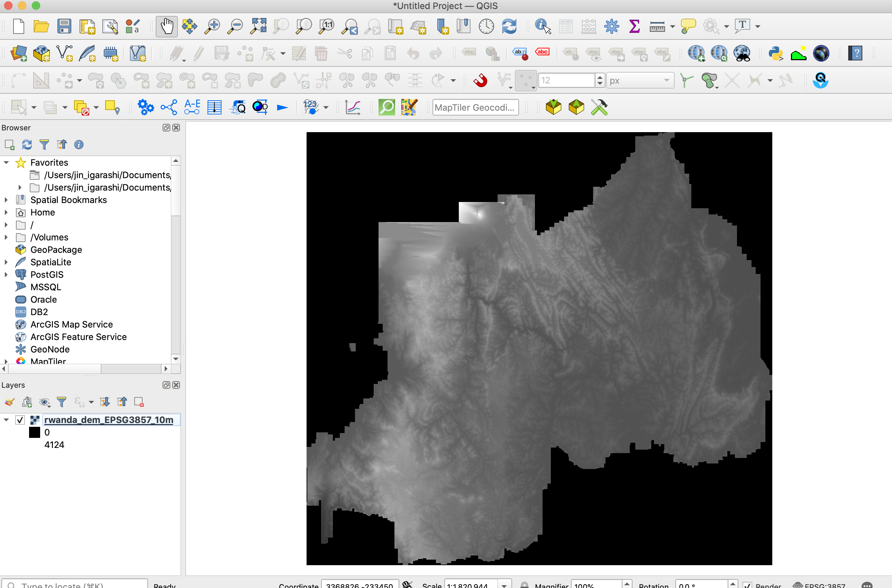Select MSSQL in Browser tree
This screenshot has height=588, width=892.
[x=45, y=287]
